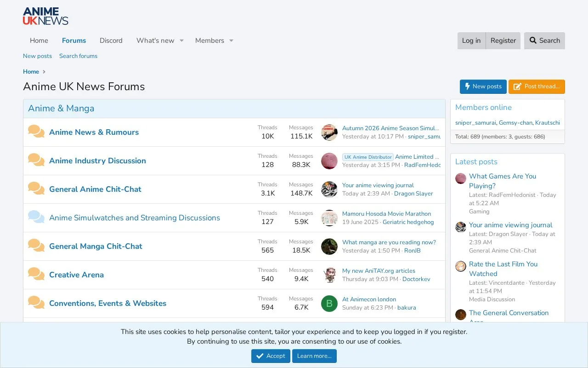Open avatar beside Mamoru Hosoda Movie Marathon
Image resolution: width=588 pixels, height=368 pixels.
point(329,218)
